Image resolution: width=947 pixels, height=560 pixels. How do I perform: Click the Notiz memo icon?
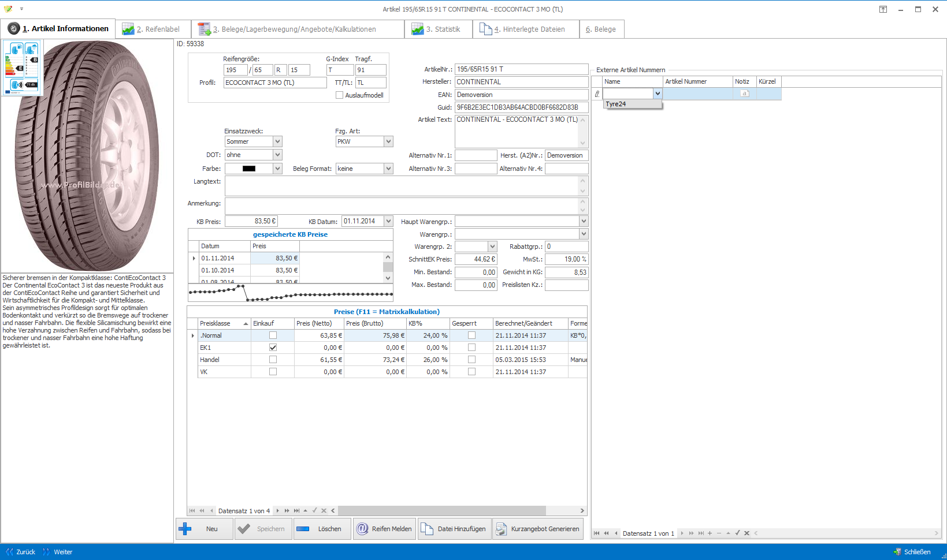pyautogui.click(x=745, y=94)
